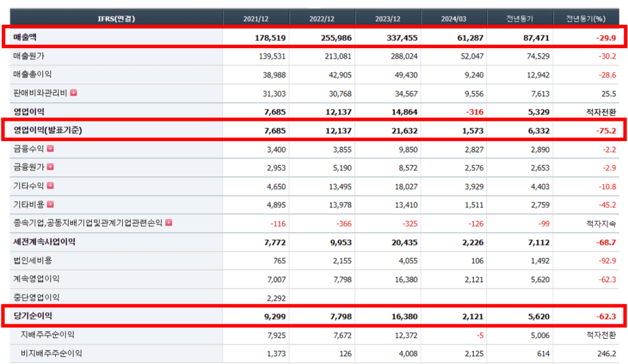Click 종속기업 관련손익 2022/12 value -366
Screen dimensions: 628x364
tap(344, 224)
